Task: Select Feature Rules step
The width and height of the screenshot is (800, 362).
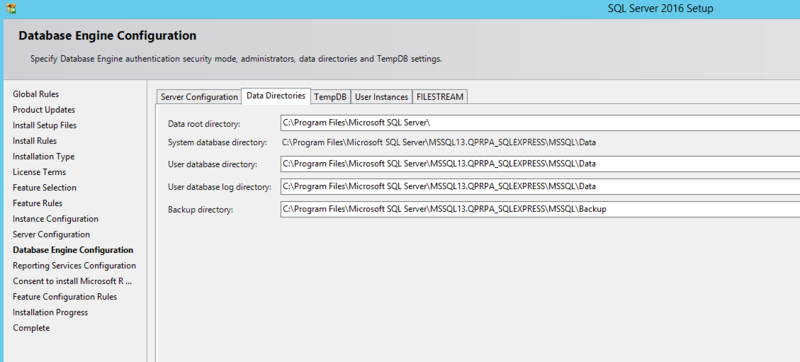Action: click(37, 203)
